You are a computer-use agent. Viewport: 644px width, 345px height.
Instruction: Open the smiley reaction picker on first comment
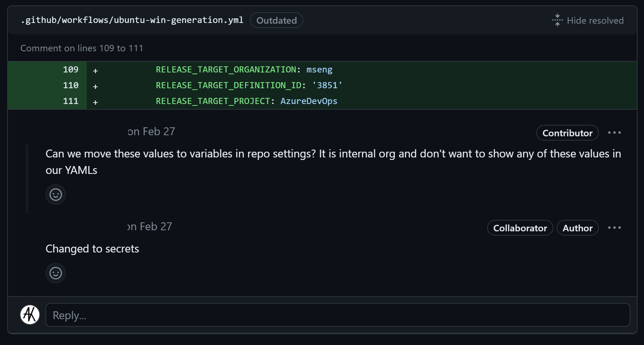coord(56,194)
